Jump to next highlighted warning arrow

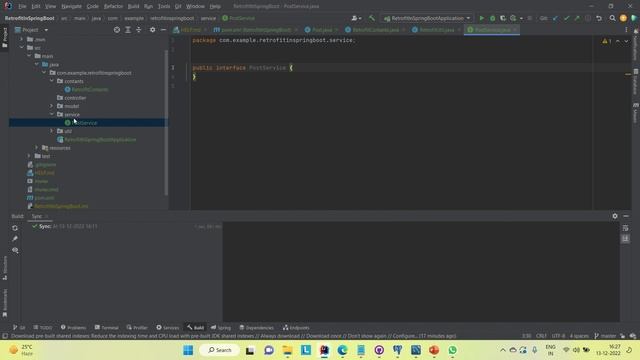click(626, 41)
